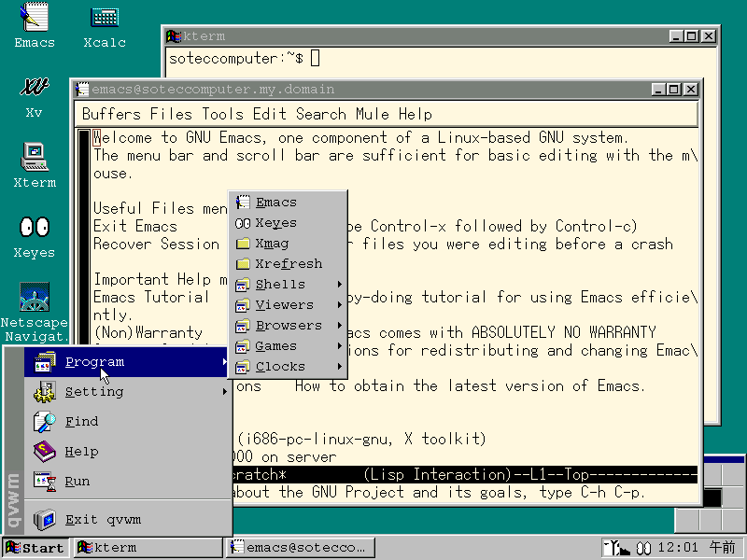Click the Program folder icon in the start menu
Viewport: 747px width, 560px height.
[45, 362]
